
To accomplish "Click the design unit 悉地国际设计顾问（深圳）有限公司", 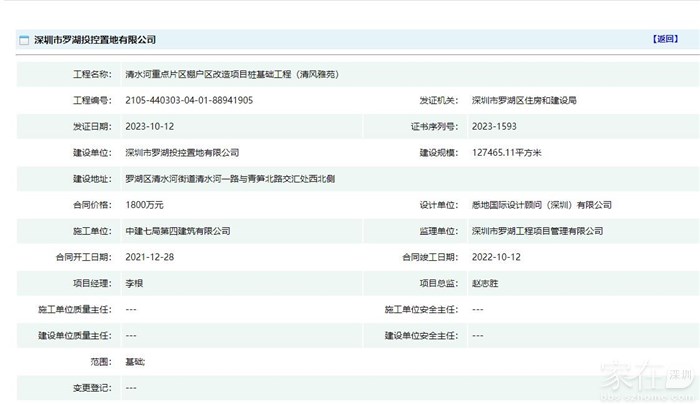I will [541, 205].
